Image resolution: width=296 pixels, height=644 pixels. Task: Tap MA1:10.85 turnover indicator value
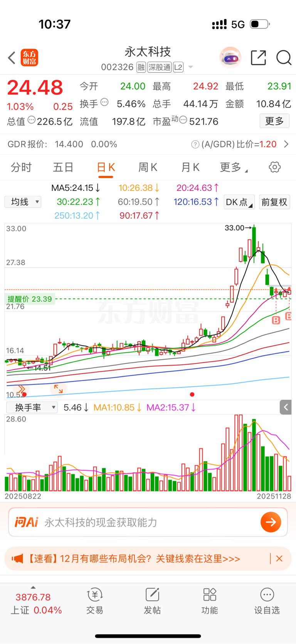118,408
